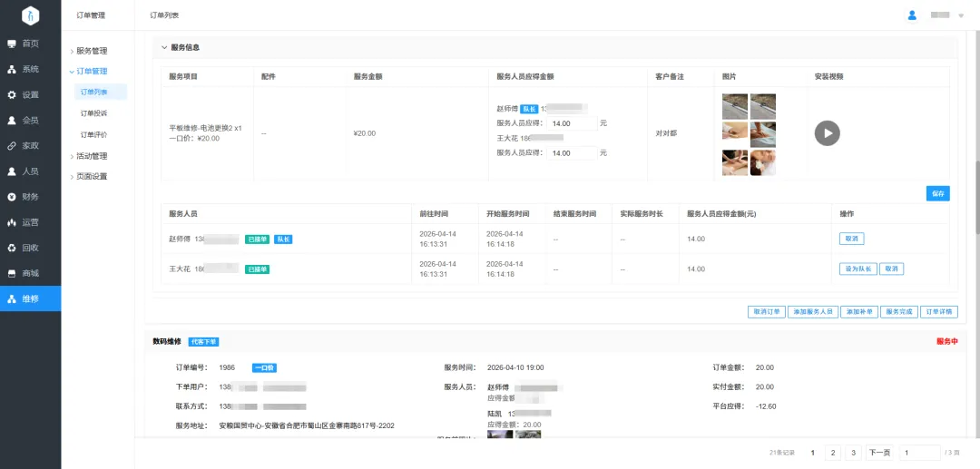Expand the 服务管理 menu group
980x469 pixels.
(91, 51)
